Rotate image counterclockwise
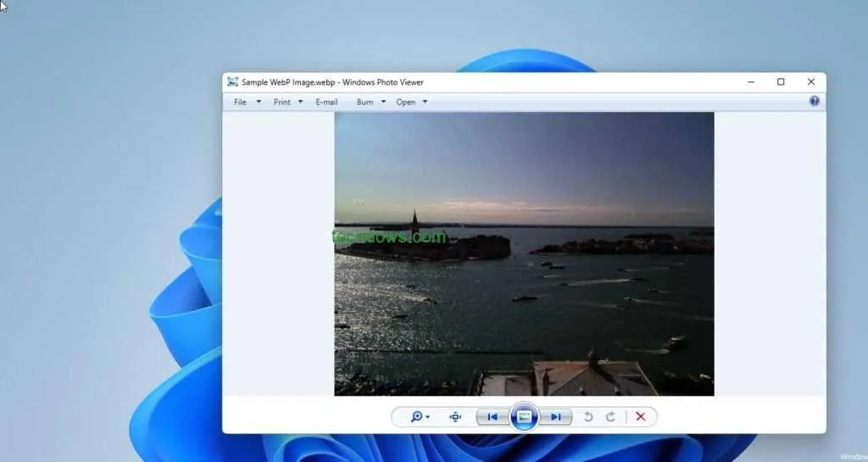868x462 pixels. 588,416
